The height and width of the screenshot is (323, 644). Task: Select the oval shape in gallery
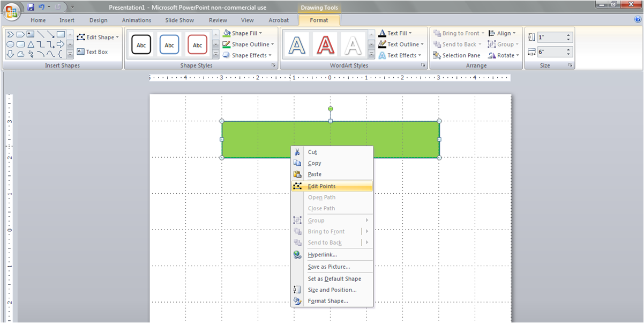pos(10,44)
